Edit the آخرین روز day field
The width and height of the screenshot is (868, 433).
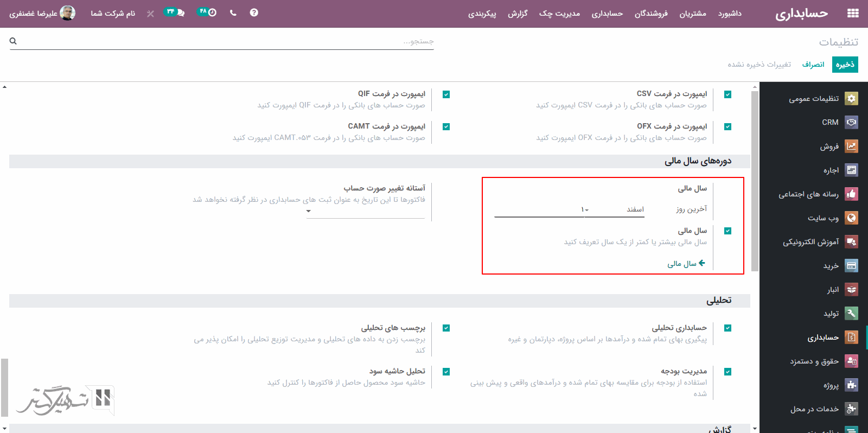click(x=539, y=209)
